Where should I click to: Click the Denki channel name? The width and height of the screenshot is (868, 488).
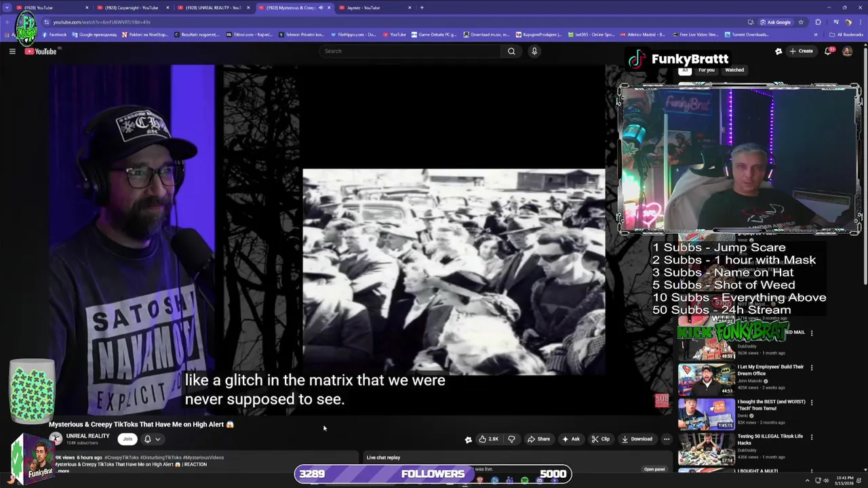(743, 415)
